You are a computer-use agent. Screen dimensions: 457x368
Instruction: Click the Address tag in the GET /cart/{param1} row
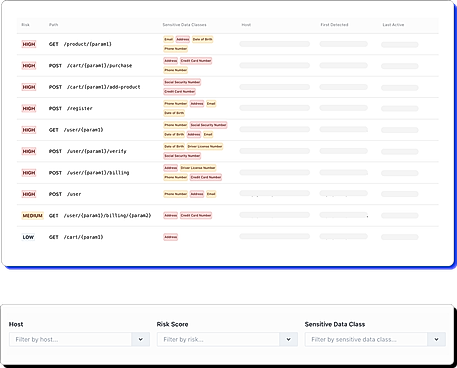(x=171, y=237)
